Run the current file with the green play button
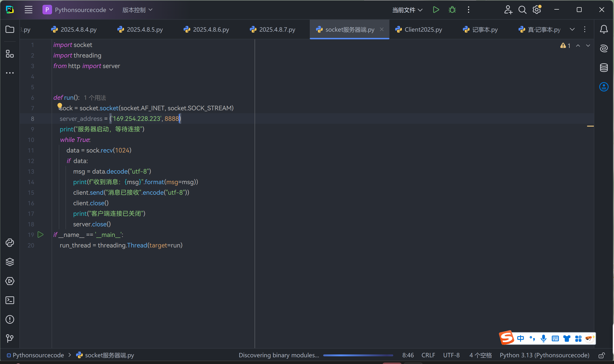The width and height of the screenshot is (614, 364). pyautogui.click(x=435, y=10)
